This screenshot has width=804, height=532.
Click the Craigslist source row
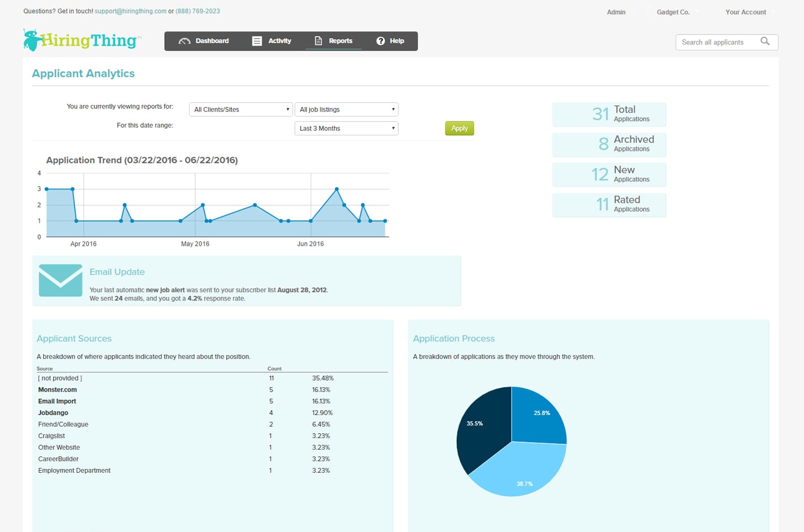pos(212,436)
